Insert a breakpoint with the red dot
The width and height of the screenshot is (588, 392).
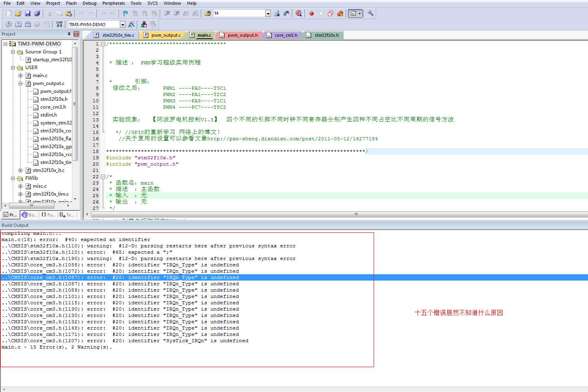point(312,13)
